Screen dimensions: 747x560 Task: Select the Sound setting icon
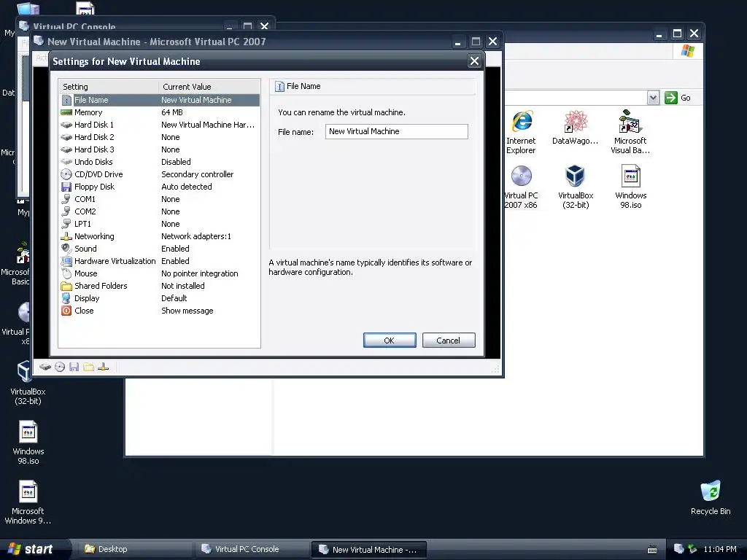(66, 249)
